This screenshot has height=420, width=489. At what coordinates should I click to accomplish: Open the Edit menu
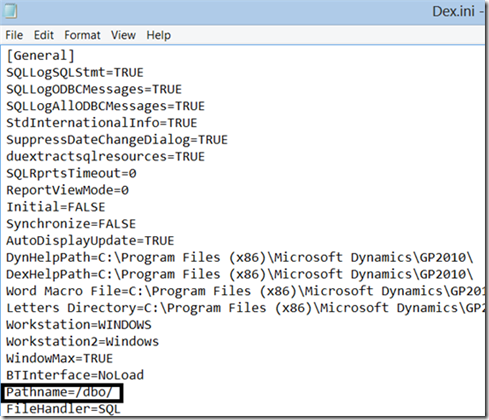click(44, 35)
